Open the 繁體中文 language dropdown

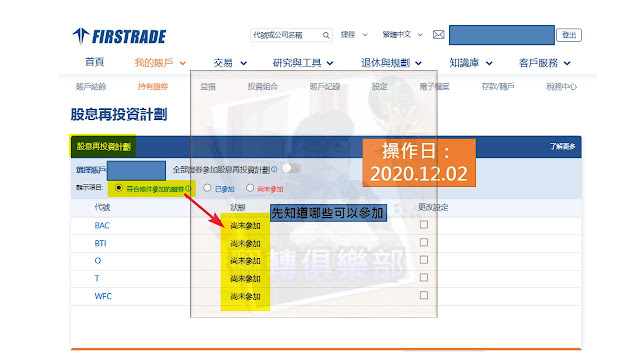[402, 35]
